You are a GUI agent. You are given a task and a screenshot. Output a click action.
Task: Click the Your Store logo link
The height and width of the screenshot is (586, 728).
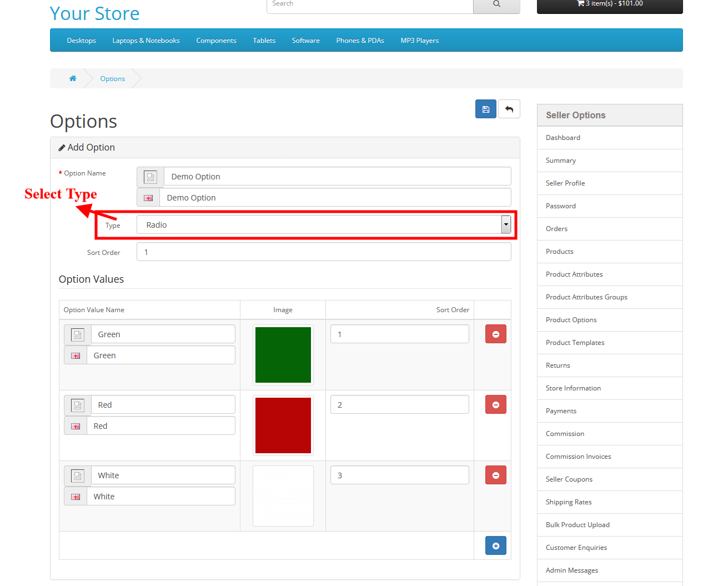(94, 13)
